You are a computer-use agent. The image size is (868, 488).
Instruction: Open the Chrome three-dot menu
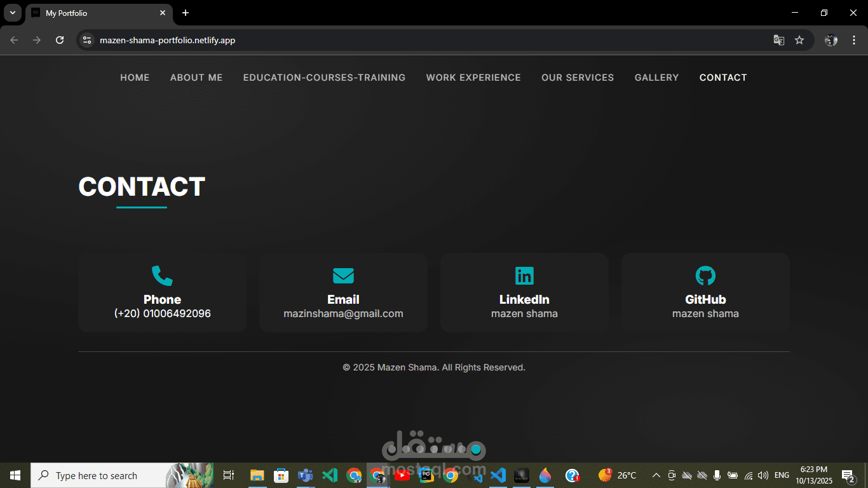coord(853,40)
